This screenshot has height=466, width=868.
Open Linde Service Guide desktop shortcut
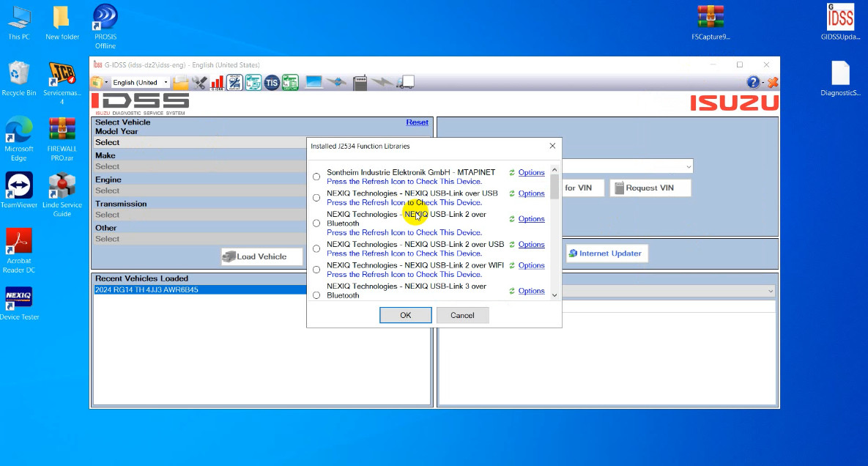pyautogui.click(x=62, y=194)
